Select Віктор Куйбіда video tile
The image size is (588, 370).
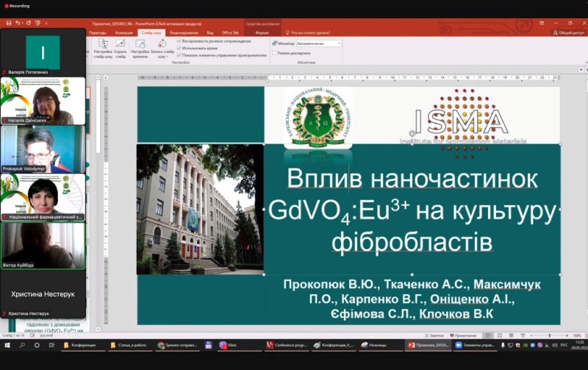[43, 246]
